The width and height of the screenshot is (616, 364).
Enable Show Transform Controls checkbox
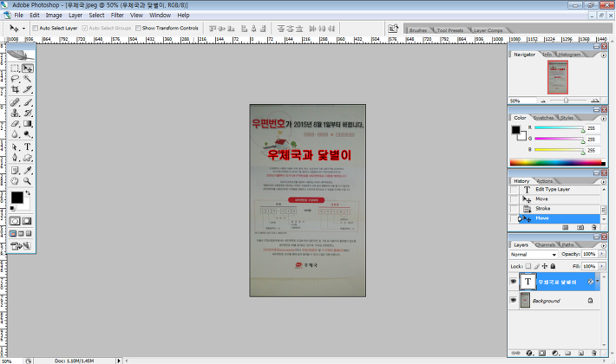[x=138, y=29]
